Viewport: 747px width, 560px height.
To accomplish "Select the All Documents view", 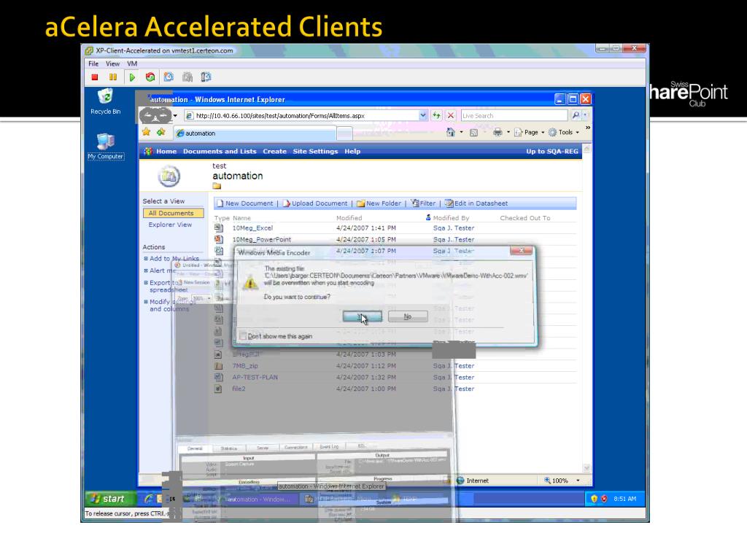I will pyautogui.click(x=173, y=214).
